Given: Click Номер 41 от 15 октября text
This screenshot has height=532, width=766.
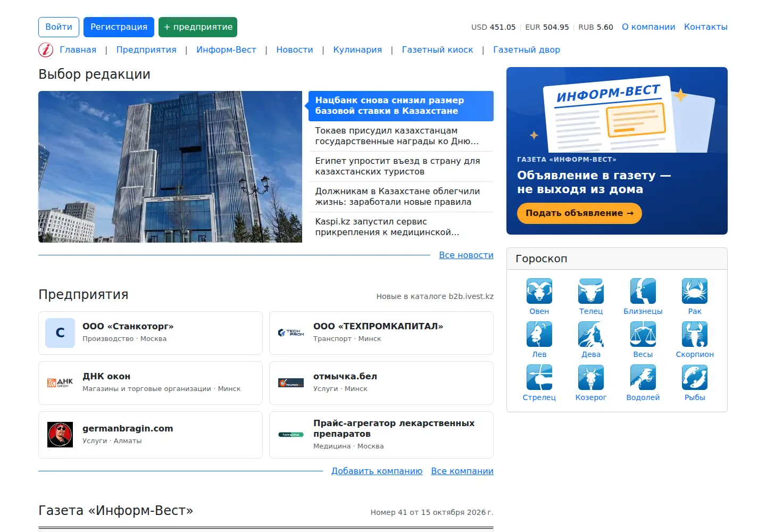Looking at the screenshot, I should click(432, 512).
